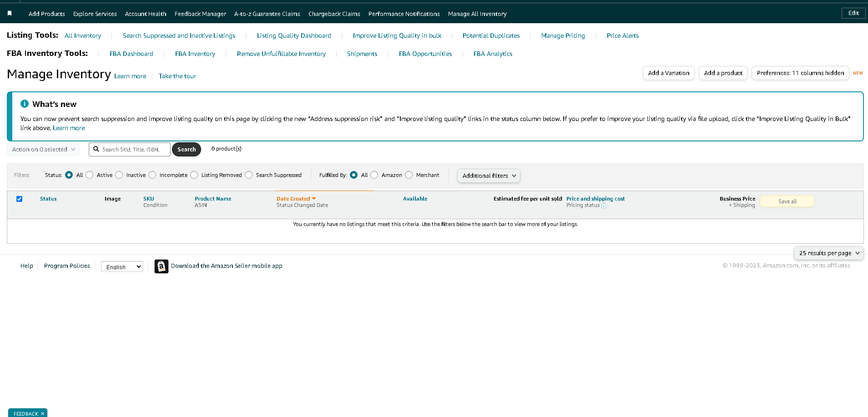Click Learn more beside Manage Inventory

pos(130,76)
